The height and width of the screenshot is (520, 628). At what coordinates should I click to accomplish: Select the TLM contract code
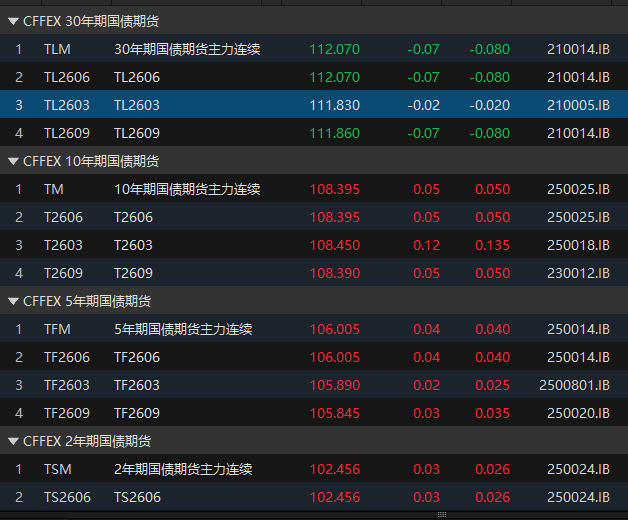[x=57, y=49]
